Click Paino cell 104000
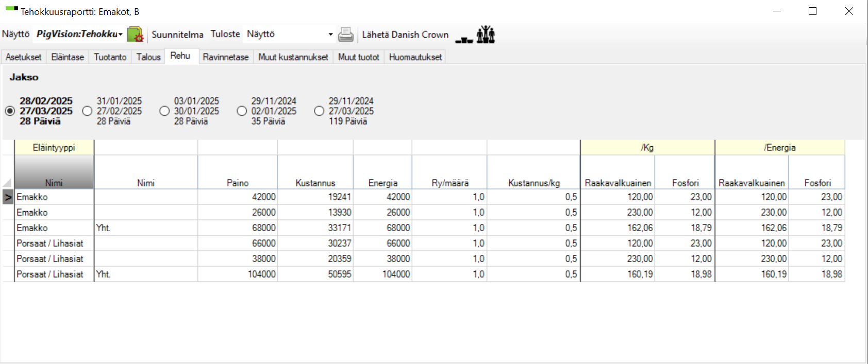Screen dimensions: 868x364 (x=238, y=274)
